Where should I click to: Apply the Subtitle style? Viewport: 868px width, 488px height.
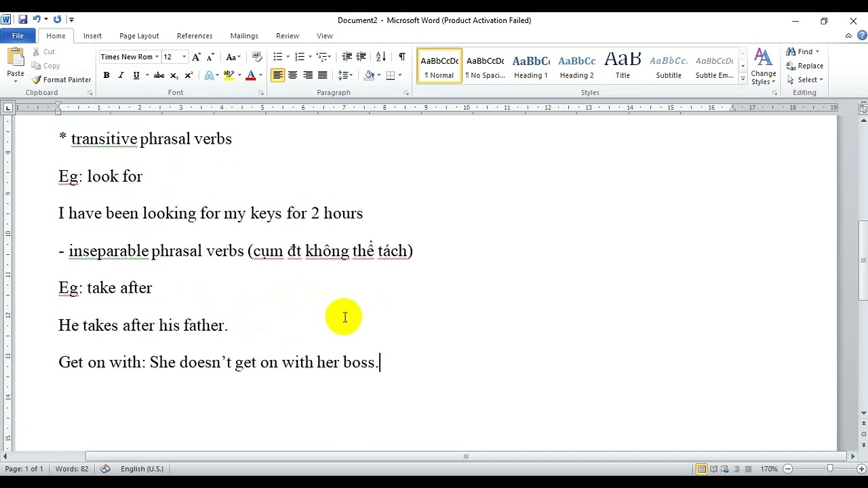pyautogui.click(x=669, y=66)
